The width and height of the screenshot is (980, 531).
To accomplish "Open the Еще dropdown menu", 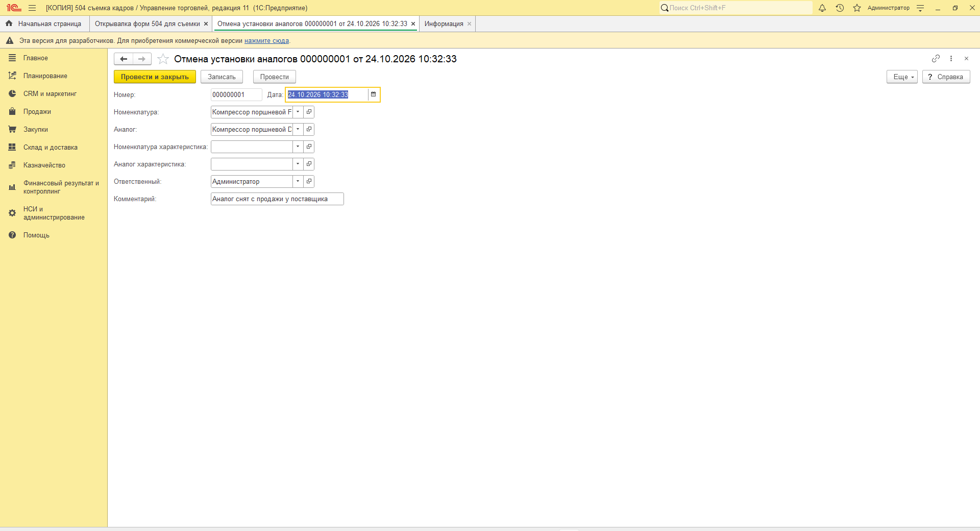I will coord(902,77).
